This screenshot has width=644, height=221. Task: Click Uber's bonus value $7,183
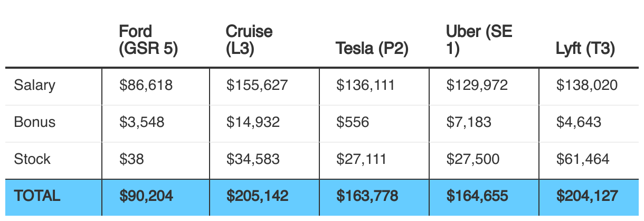click(x=469, y=122)
